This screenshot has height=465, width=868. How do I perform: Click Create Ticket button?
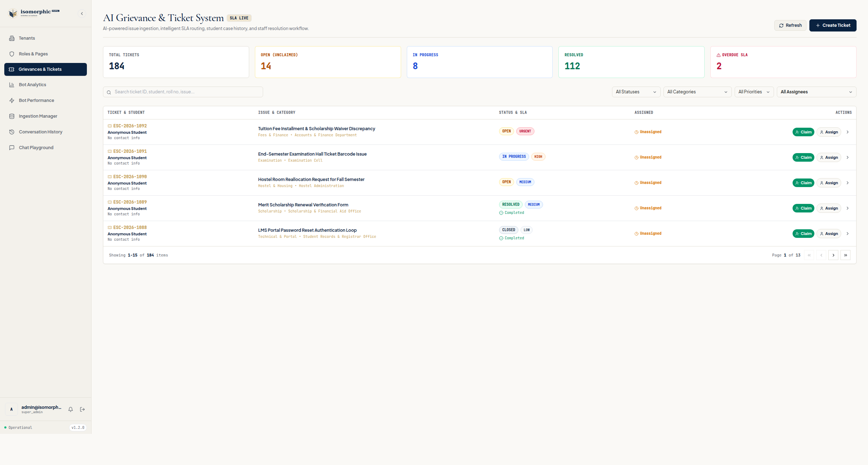(833, 25)
